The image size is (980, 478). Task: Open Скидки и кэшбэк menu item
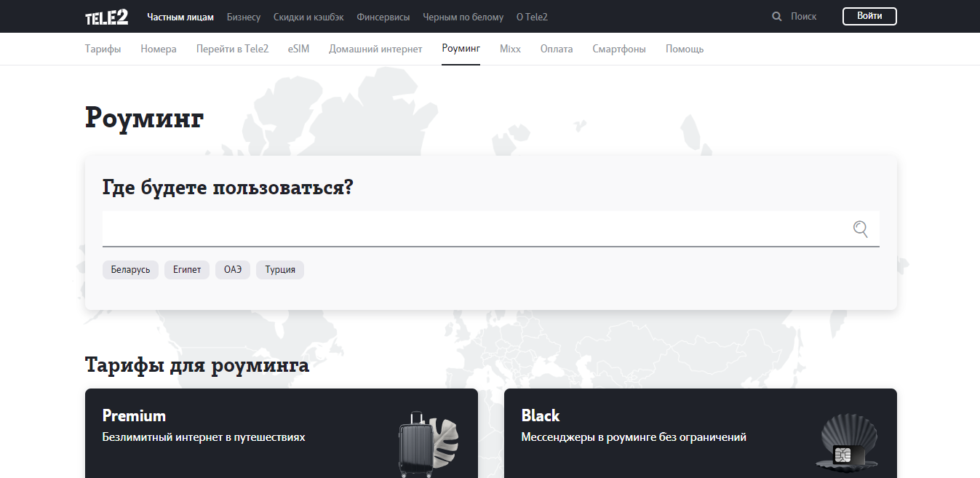click(308, 17)
